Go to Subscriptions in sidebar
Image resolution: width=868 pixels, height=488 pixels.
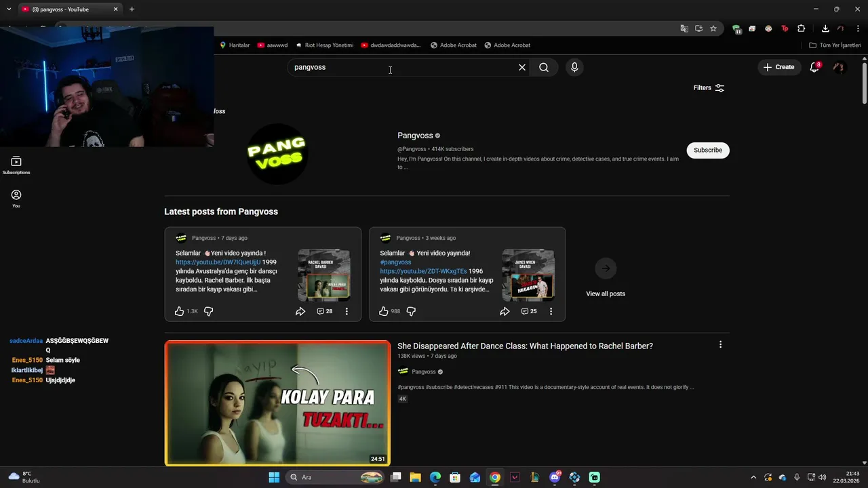[16, 165]
